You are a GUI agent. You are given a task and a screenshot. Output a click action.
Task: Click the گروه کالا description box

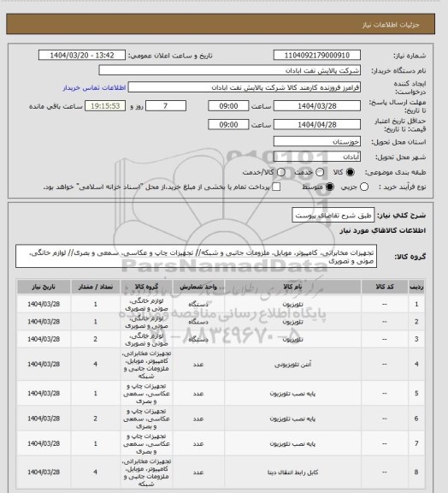click(197, 257)
